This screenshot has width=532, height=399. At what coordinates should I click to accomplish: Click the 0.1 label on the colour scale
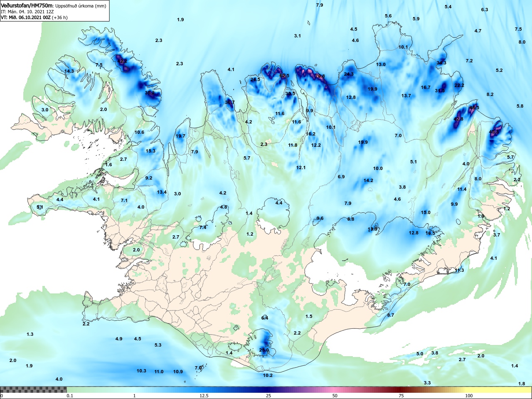point(70,396)
